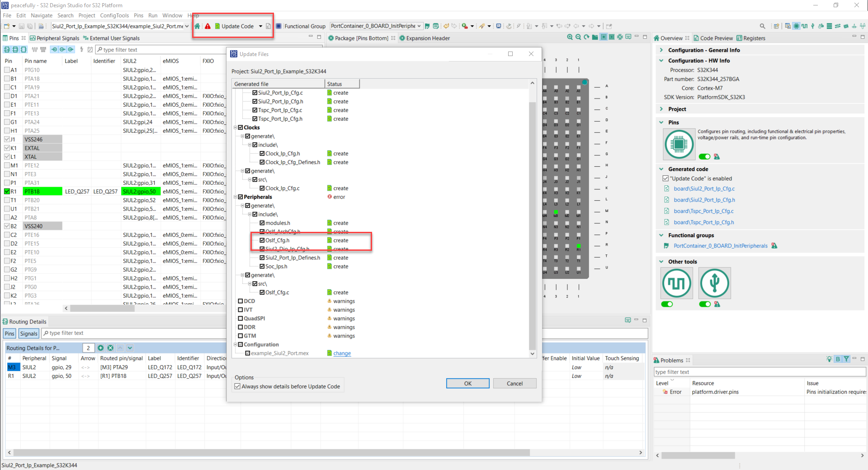Open the ConfigTools menu
The height and width of the screenshot is (470, 868).
114,15
